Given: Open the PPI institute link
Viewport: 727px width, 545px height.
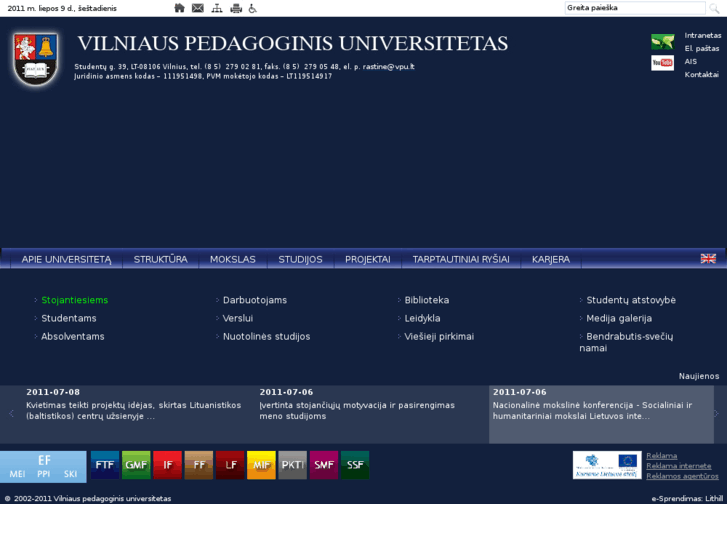Looking at the screenshot, I should pos(44,474).
